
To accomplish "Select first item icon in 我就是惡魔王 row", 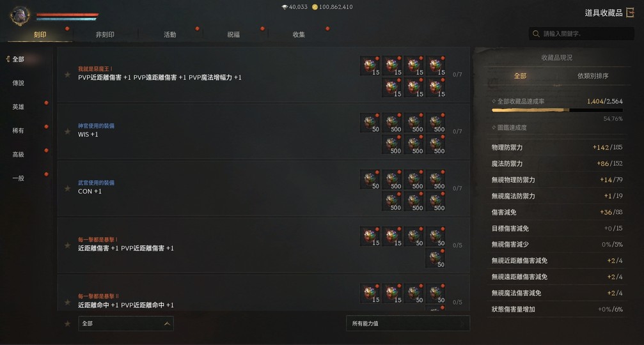I will (x=370, y=66).
